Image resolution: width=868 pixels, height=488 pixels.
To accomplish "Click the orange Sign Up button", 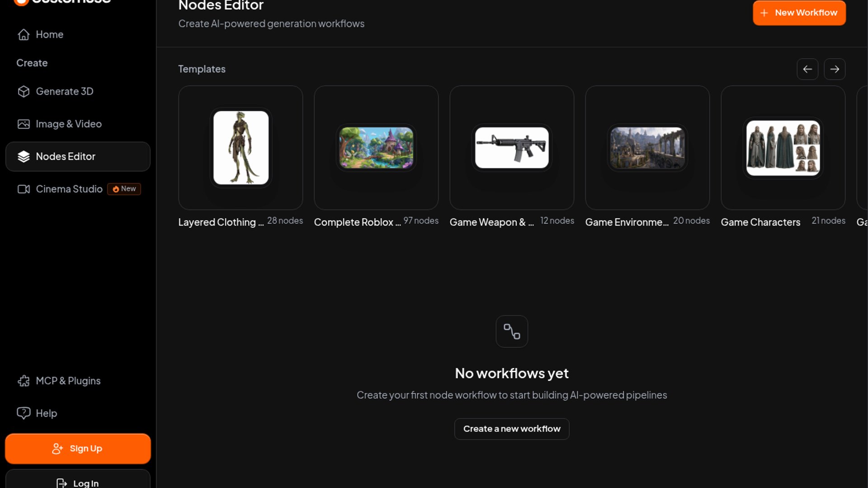I will [x=78, y=449].
